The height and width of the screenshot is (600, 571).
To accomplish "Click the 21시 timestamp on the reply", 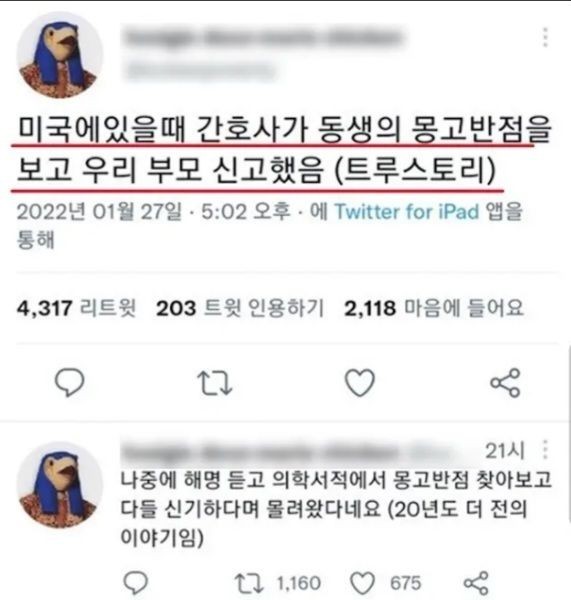I will 505,450.
